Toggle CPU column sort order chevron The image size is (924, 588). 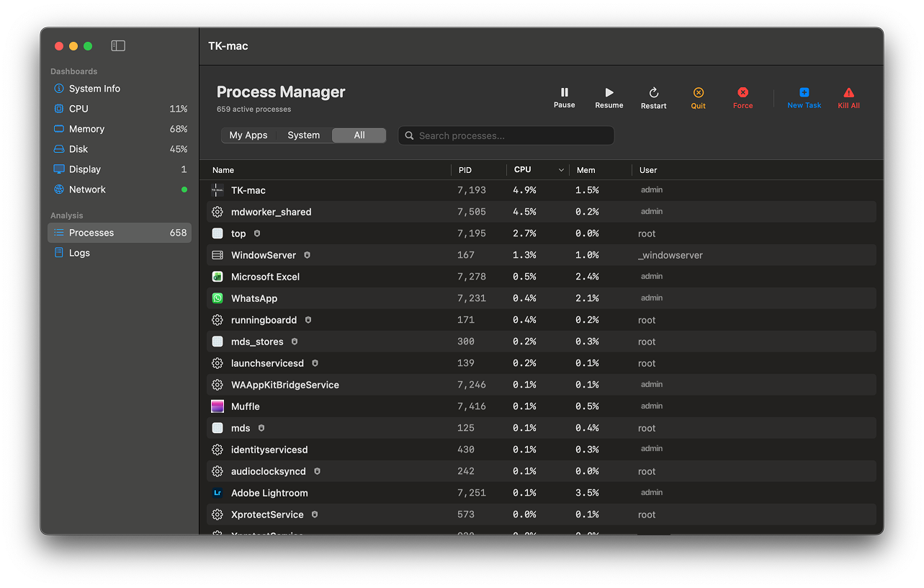561,170
